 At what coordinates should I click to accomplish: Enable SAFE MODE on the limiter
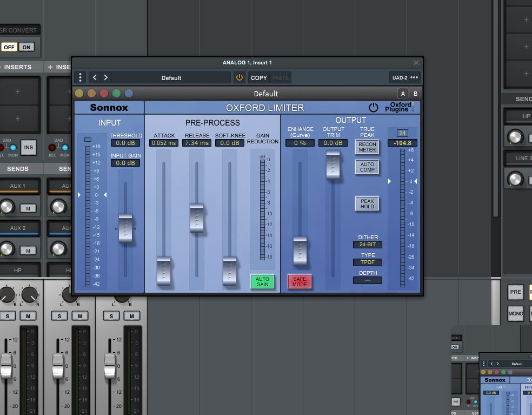(x=300, y=281)
